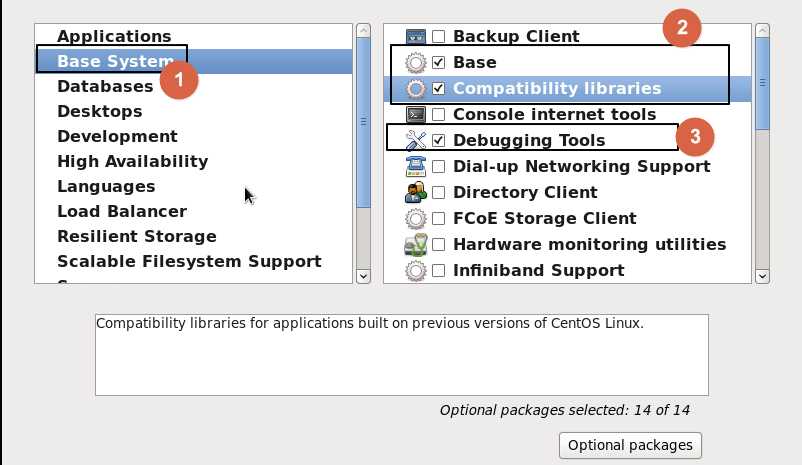Click the Infiniband Support gear icon
The width and height of the screenshot is (802, 465).
tap(415, 271)
